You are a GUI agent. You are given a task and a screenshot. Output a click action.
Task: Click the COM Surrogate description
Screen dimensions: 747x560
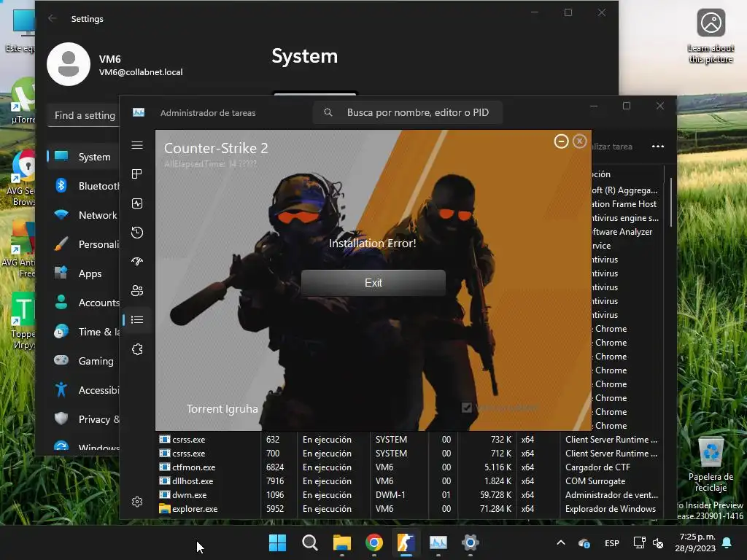[x=595, y=481]
